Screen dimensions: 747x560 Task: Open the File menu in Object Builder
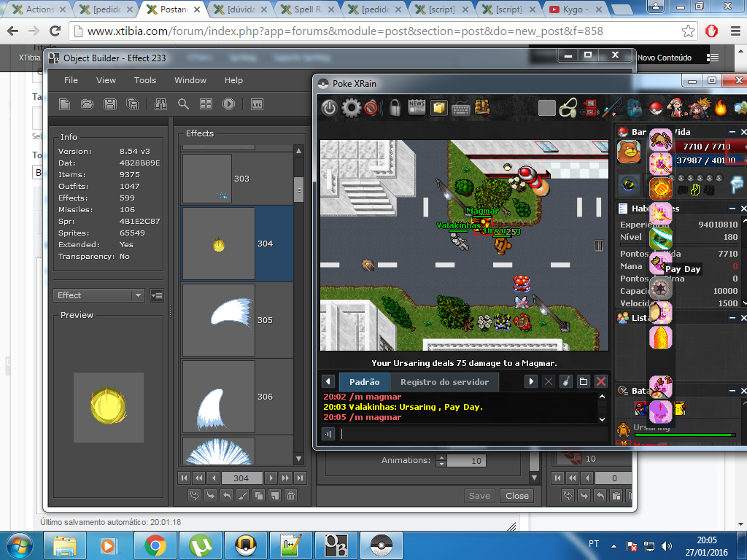(71, 80)
